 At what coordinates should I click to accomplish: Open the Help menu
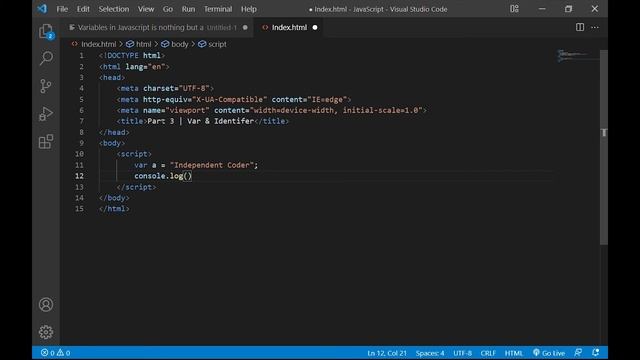[x=249, y=9]
